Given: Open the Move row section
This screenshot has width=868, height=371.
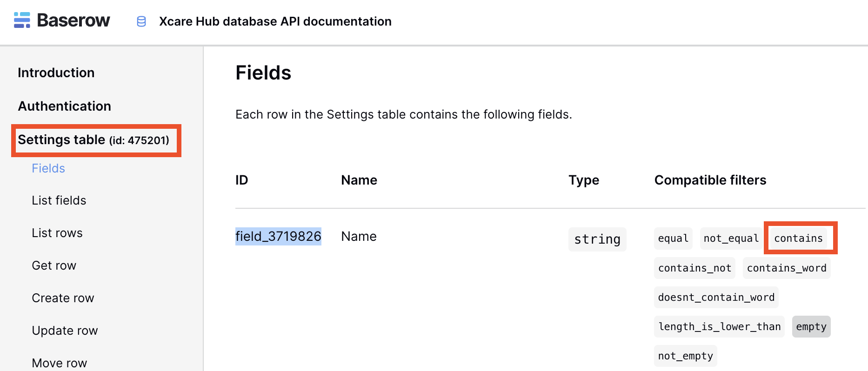Looking at the screenshot, I should click(x=60, y=363).
